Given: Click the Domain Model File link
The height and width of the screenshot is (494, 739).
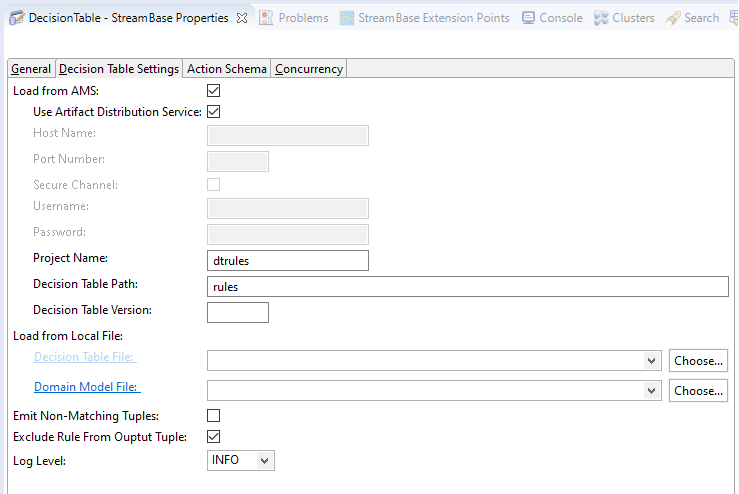Looking at the screenshot, I should [87, 387].
